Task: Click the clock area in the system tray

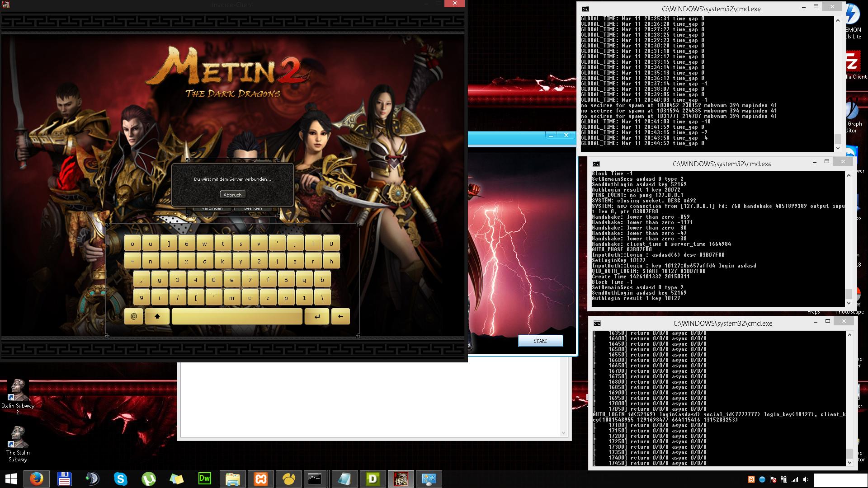Action: point(841,480)
